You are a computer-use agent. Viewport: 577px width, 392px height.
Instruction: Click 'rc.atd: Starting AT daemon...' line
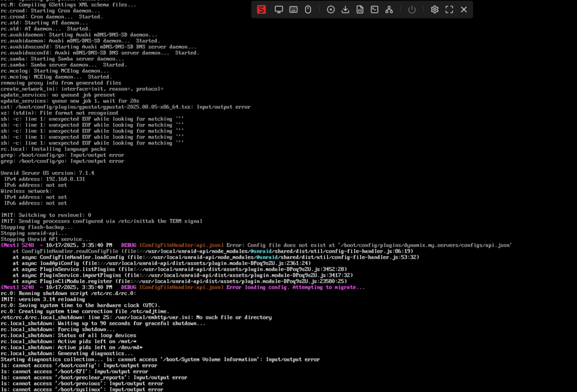pos(44,23)
